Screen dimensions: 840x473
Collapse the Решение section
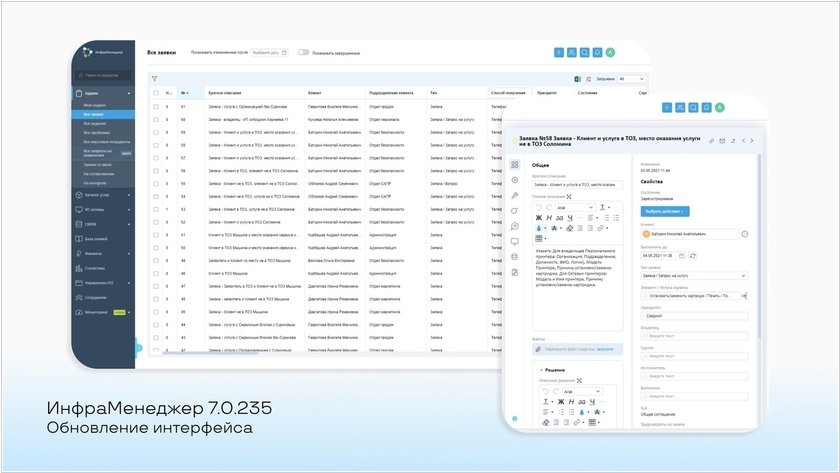tap(541, 370)
